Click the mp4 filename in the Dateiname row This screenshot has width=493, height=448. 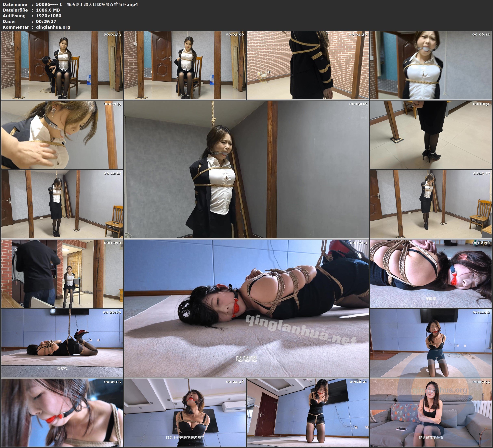[87, 4]
